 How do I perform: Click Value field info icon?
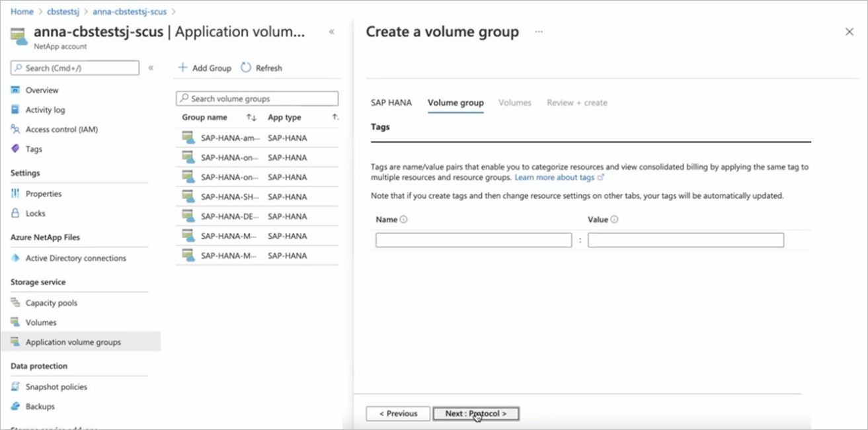point(614,220)
